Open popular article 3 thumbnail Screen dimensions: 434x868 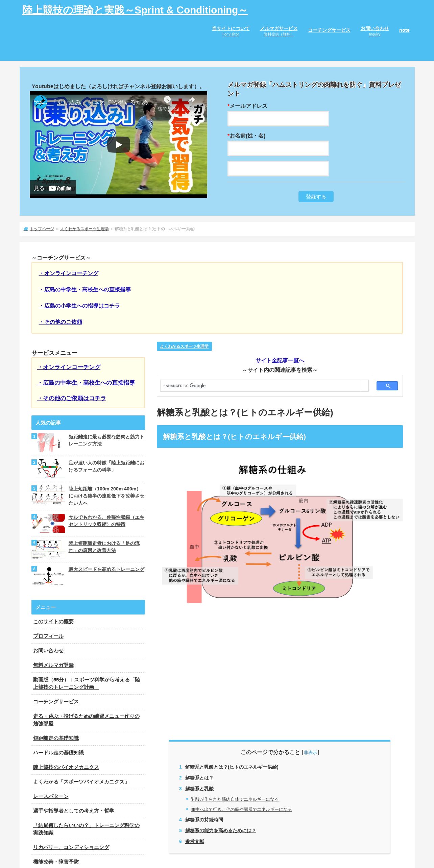tap(48, 495)
